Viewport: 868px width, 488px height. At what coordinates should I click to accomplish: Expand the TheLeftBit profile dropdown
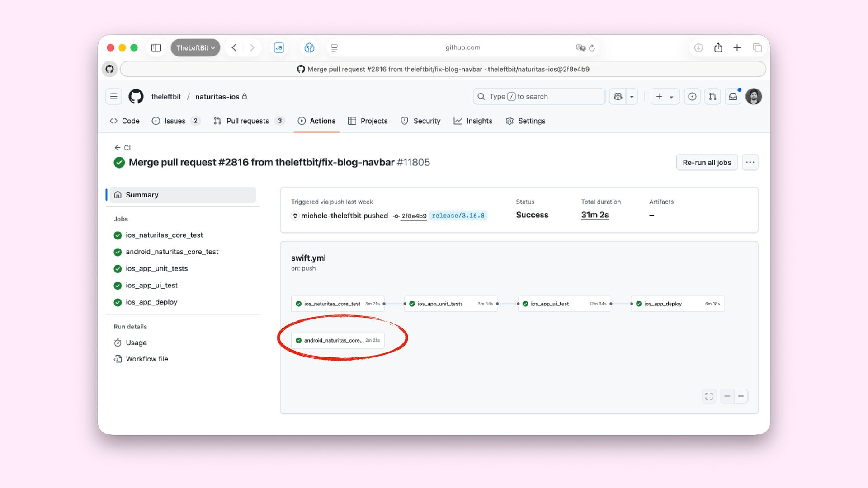click(195, 47)
